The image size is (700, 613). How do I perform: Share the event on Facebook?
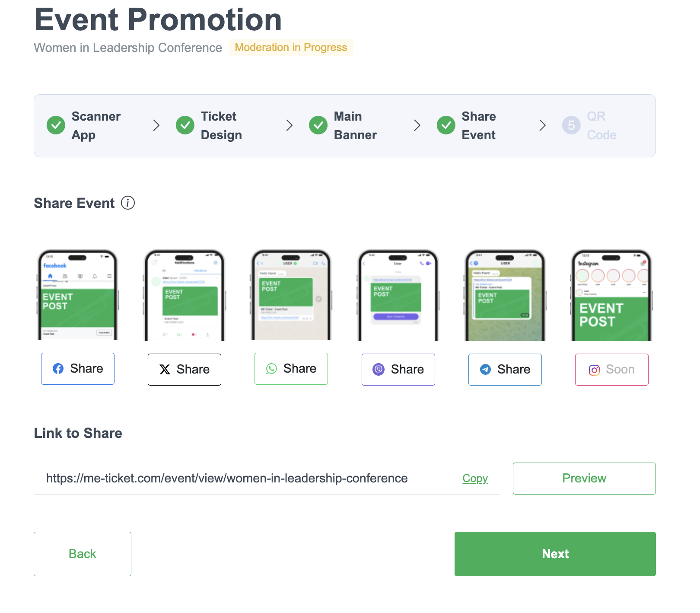point(78,369)
